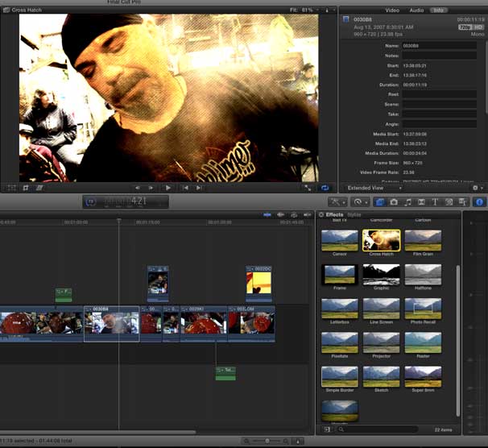Click in the Notes input field
488x448 pixels.
tap(439, 55)
